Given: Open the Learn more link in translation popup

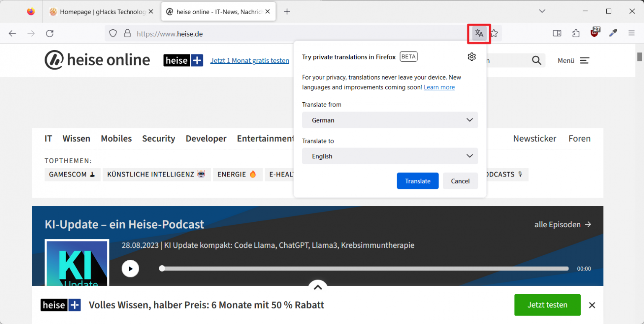Looking at the screenshot, I should [x=439, y=87].
